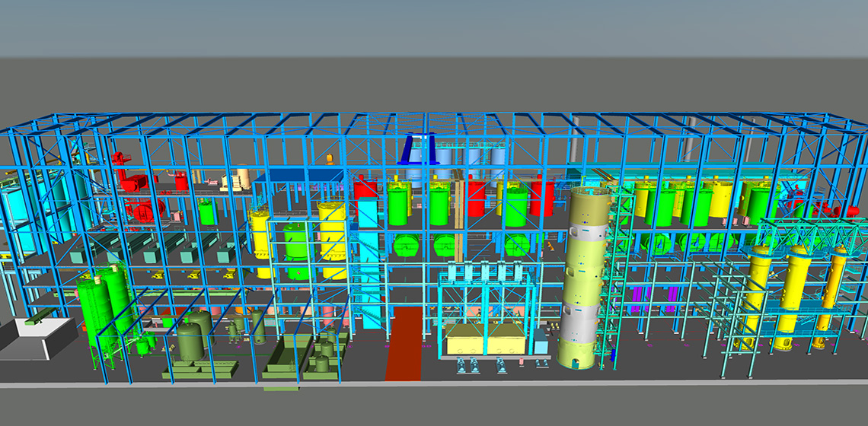Screen dimensions: 868x426
Task: Select the pair of bright green silos at lower left
Action: click(103, 308)
